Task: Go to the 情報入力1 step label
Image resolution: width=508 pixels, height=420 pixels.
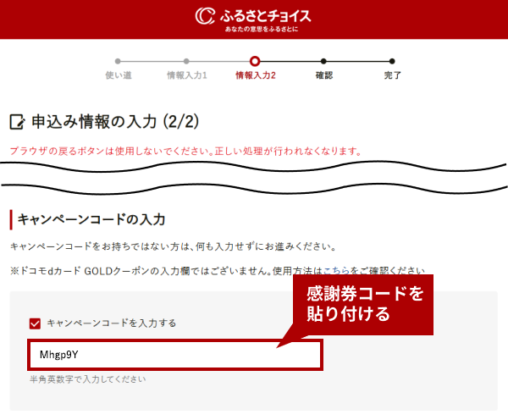Action: (186, 76)
